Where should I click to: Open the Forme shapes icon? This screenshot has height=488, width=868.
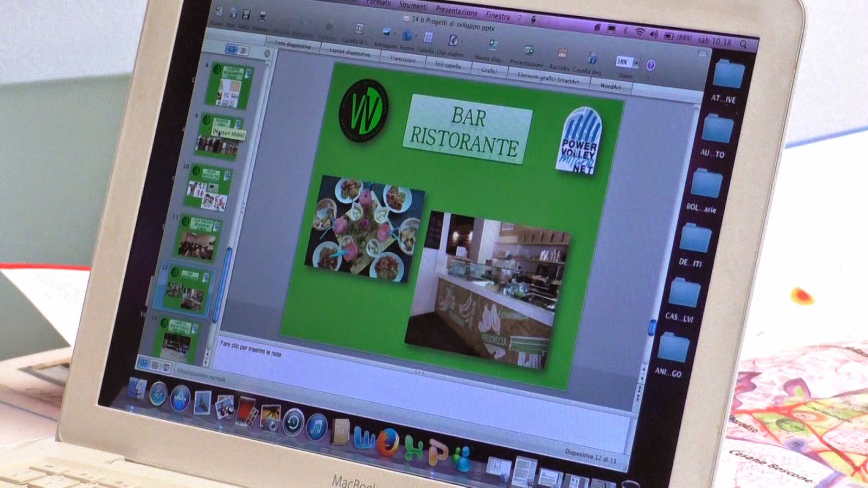pyautogui.click(x=407, y=35)
